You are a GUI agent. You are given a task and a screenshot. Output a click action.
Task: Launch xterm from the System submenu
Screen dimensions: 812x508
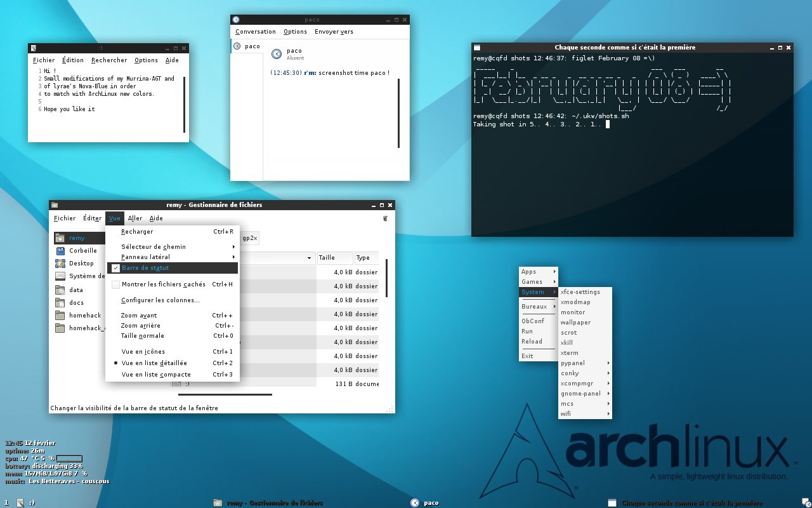click(x=585, y=353)
